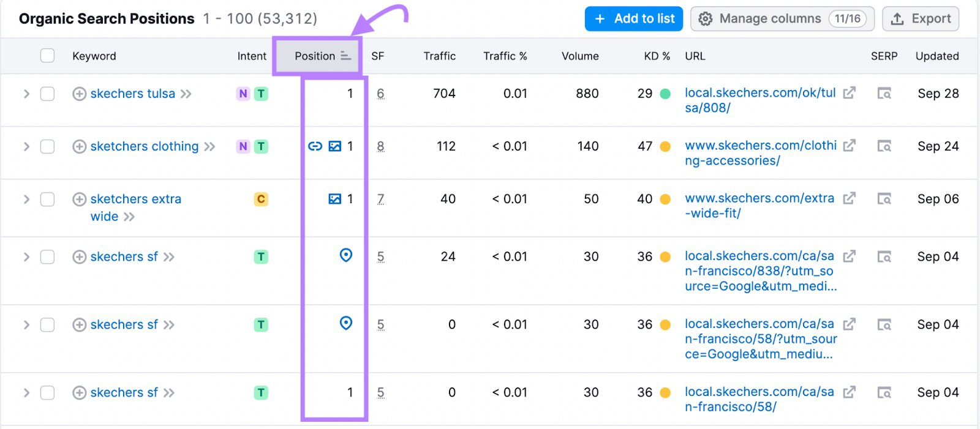This screenshot has height=429, width=980.
Task: Click the Add to list button
Action: pyautogui.click(x=634, y=18)
